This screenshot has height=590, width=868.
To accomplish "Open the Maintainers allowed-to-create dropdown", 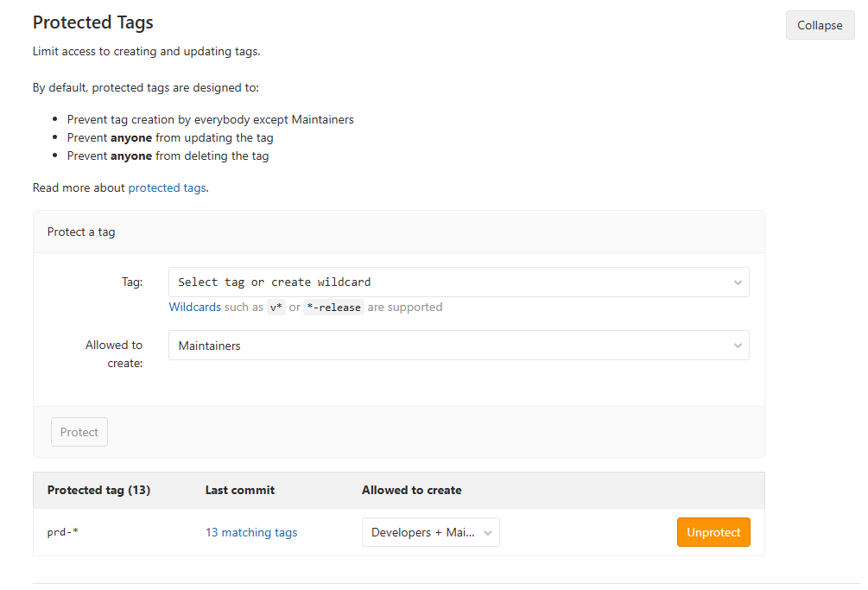I will pyautogui.click(x=449, y=346).
